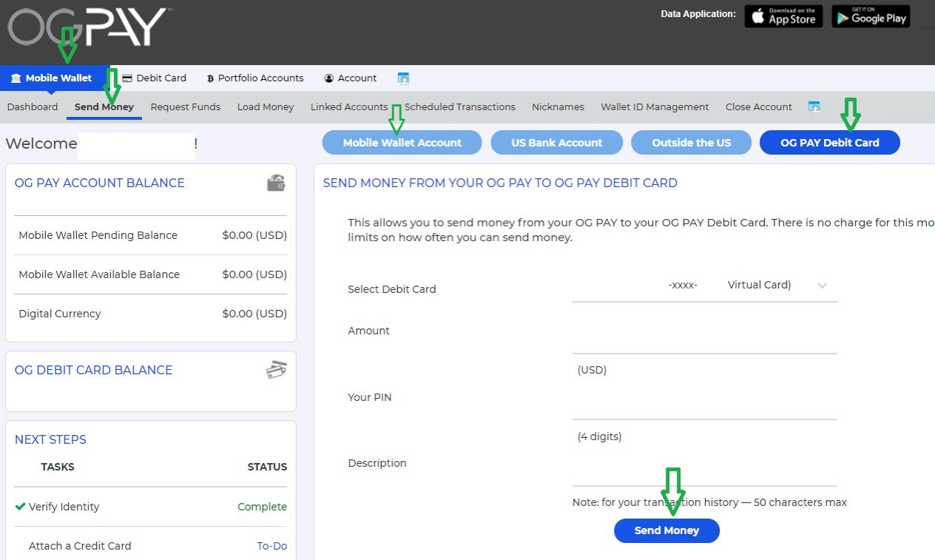
Task: Click the small window icon after Close Account
Action: click(x=814, y=107)
